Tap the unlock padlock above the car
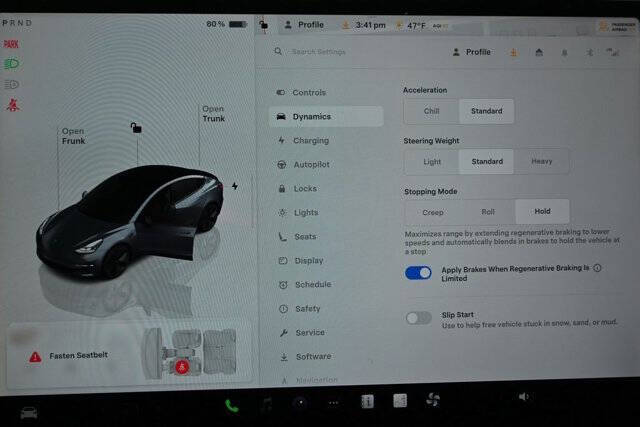The image size is (640, 427). click(x=136, y=127)
